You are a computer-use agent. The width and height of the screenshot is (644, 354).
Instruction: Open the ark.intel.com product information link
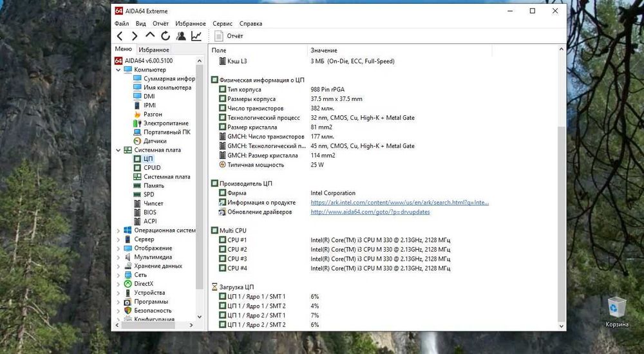tap(400, 203)
